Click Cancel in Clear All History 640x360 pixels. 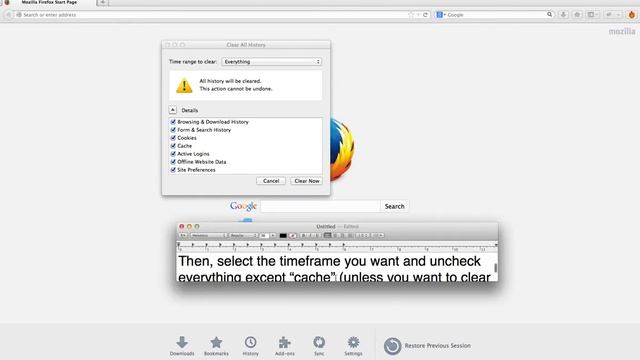271,181
